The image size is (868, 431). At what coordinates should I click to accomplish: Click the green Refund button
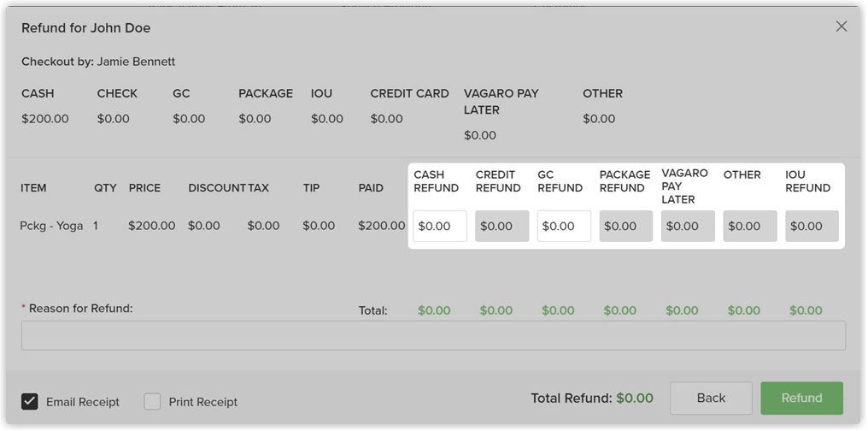801,398
